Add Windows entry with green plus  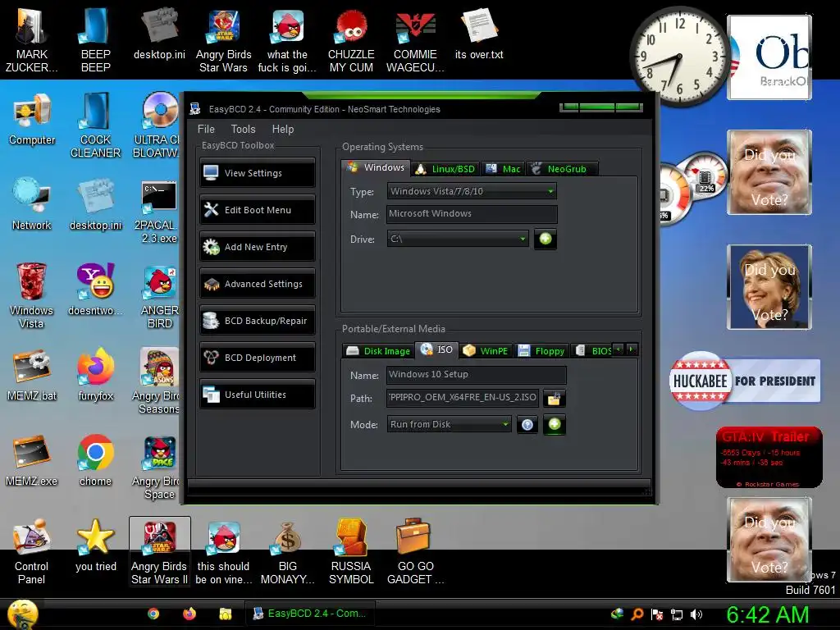[546, 239]
